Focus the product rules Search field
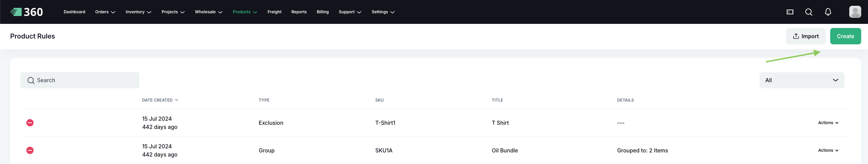The width and height of the screenshot is (868, 164). [80, 80]
